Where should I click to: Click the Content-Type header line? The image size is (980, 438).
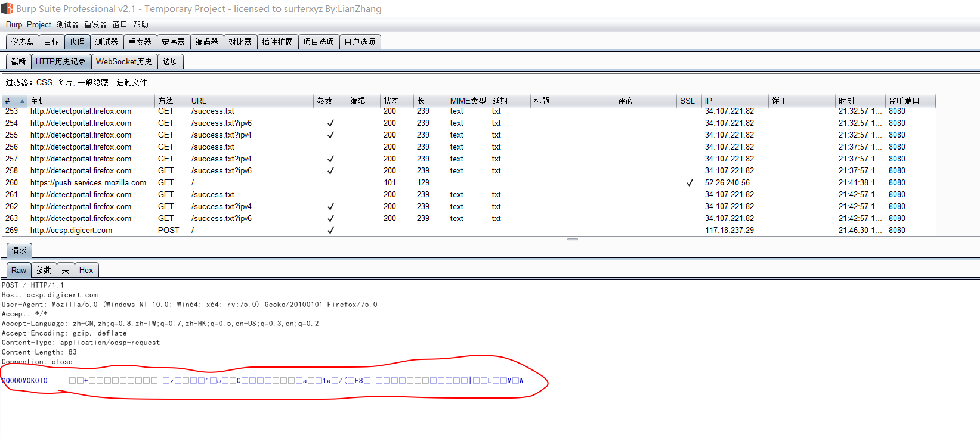coord(81,343)
